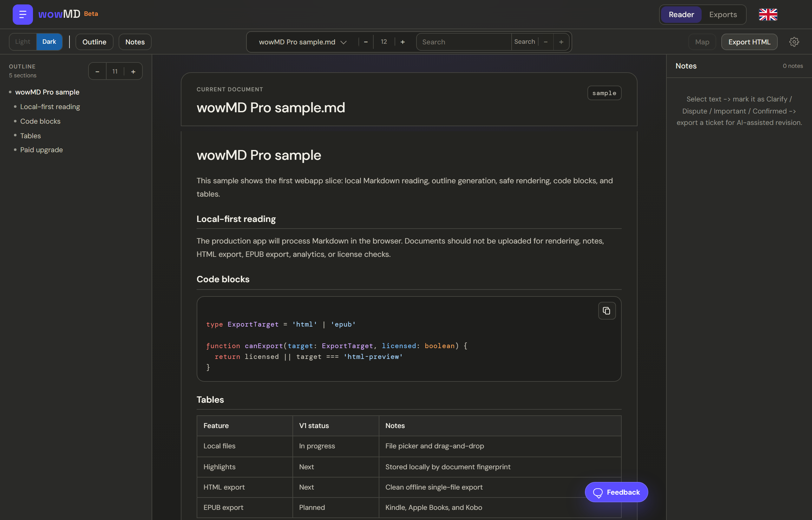Click the canExport function name in code
The height and width of the screenshot is (520, 812).
(264, 346)
